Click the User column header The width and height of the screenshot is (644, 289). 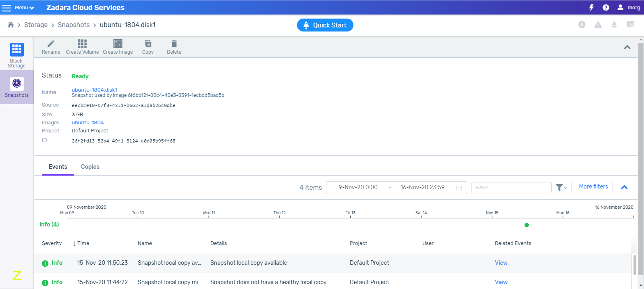428,243
